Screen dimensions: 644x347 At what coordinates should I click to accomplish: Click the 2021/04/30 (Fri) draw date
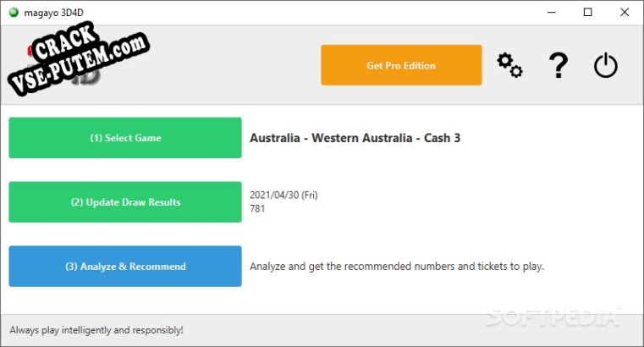(283, 195)
